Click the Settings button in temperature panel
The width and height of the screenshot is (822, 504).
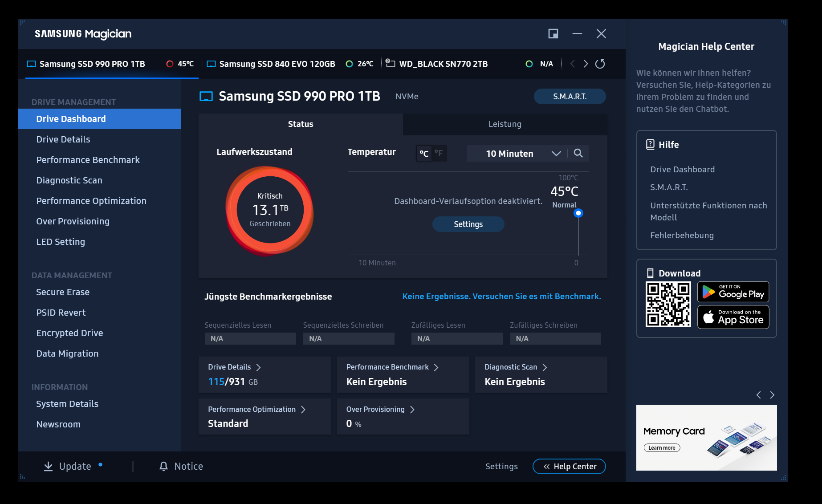(x=468, y=224)
